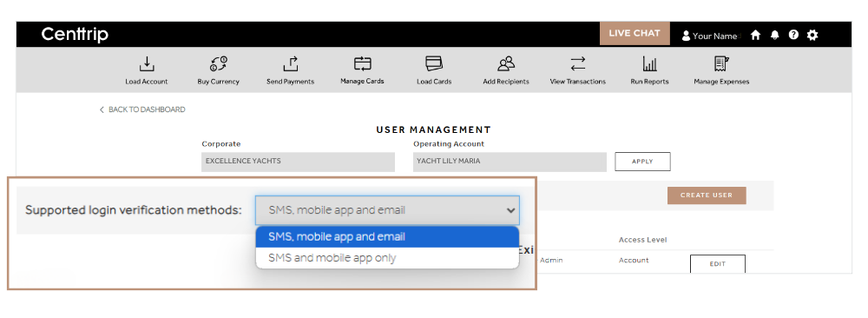The width and height of the screenshot is (868, 318).
Task: Click the Run Reports chart icon
Action: (x=649, y=63)
